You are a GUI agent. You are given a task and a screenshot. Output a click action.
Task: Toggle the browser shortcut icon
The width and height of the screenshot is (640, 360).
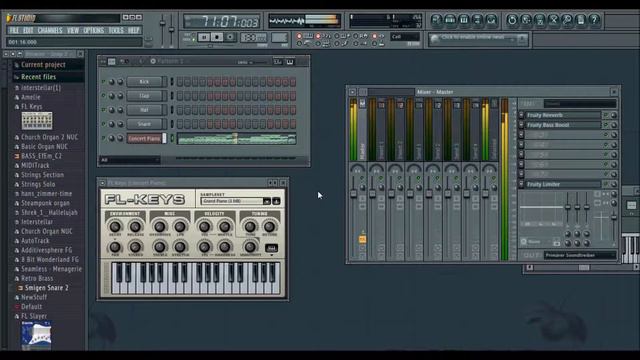(x=478, y=20)
